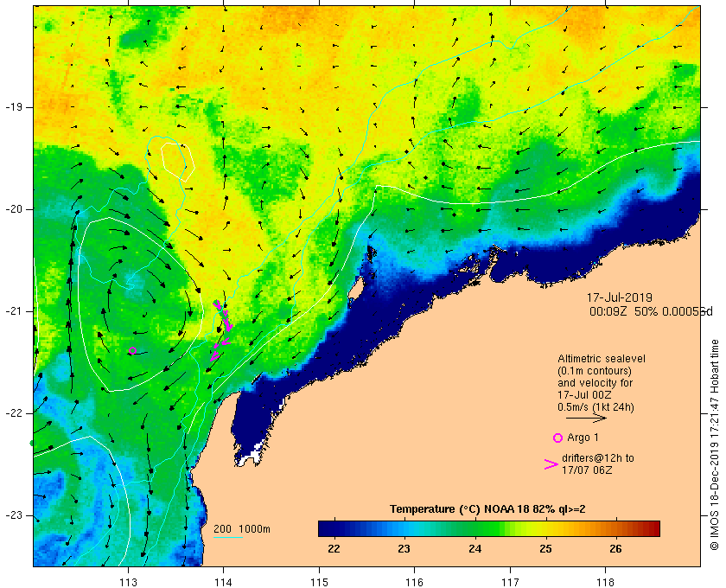This screenshot has width=726, height=588.
Task: Click the 'Altimetric sealevel' legend text
Action: click(601, 359)
